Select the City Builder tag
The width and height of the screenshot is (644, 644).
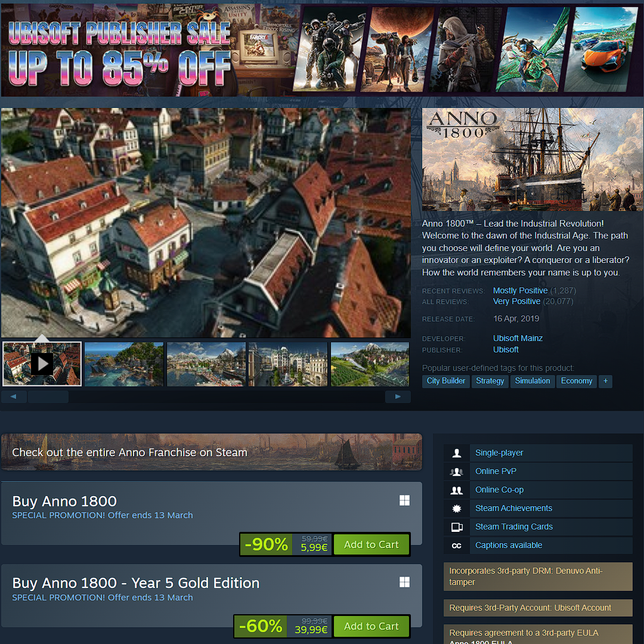coord(445,381)
